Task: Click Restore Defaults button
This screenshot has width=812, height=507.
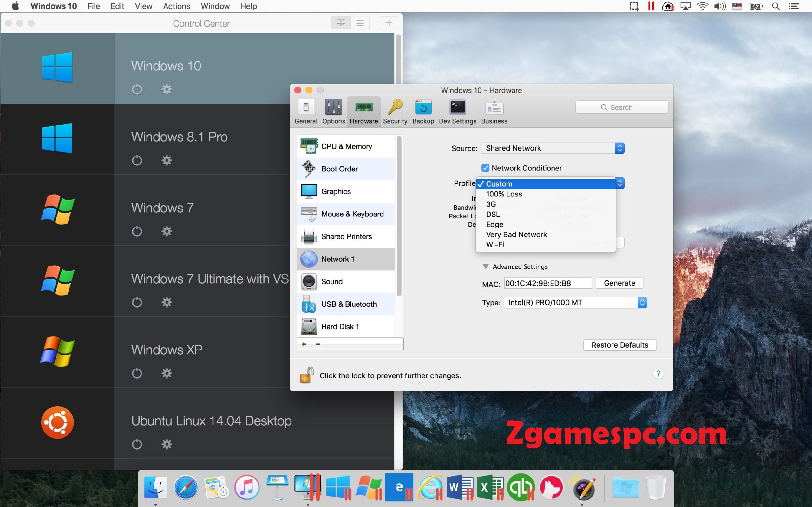Action: (619, 344)
